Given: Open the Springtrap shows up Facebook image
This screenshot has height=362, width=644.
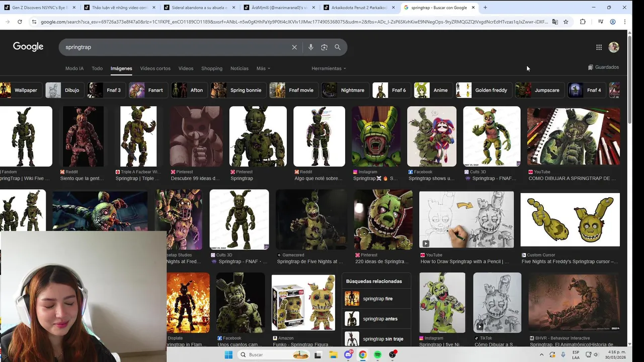Looking at the screenshot, I should pos(432,136).
